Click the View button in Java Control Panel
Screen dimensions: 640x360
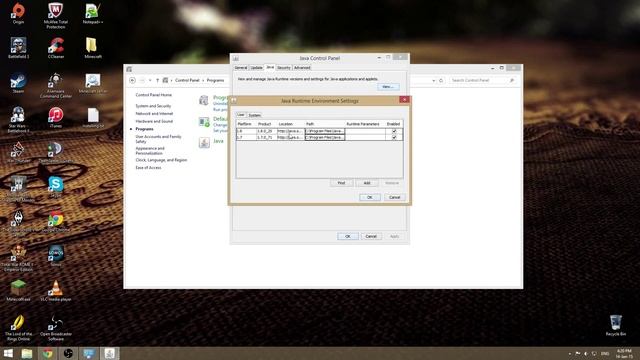[388, 87]
